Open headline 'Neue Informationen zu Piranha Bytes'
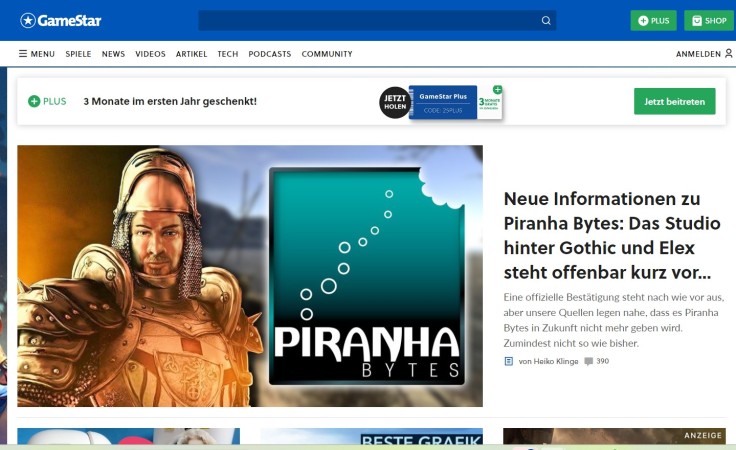This screenshot has height=450, width=736. coord(612,235)
